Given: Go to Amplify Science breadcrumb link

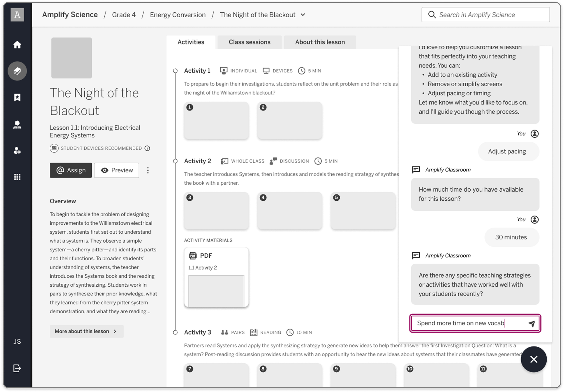Looking at the screenshot, I should (x=70, y=15).
